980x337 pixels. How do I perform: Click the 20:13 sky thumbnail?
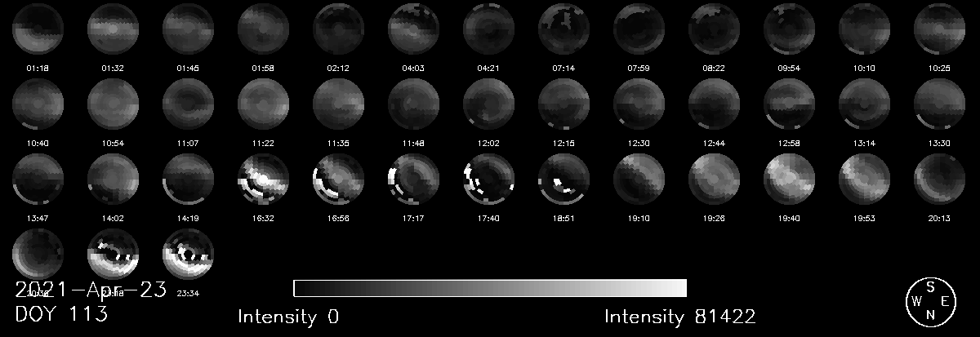point(939,179)
